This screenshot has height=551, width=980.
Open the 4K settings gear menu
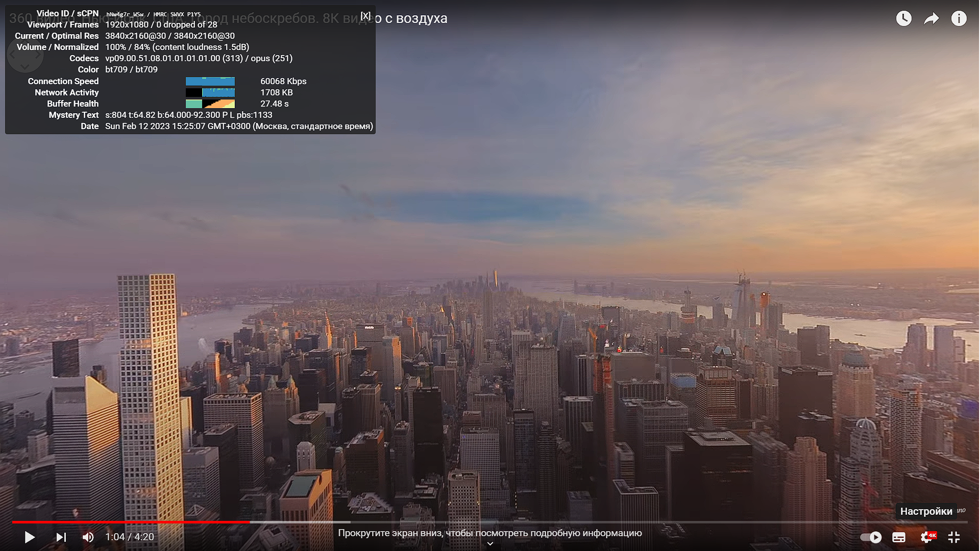point(927,537)
